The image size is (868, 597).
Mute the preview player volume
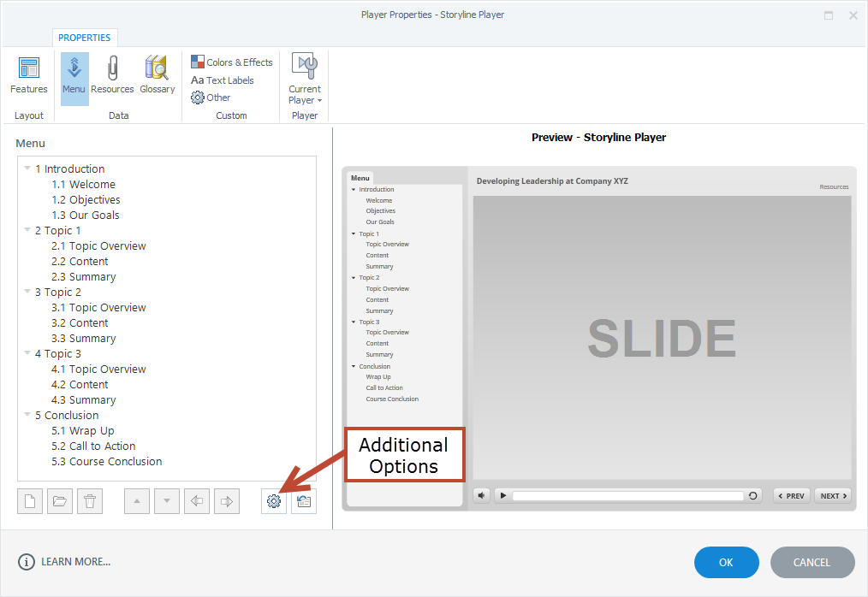[x=482, y=495]
